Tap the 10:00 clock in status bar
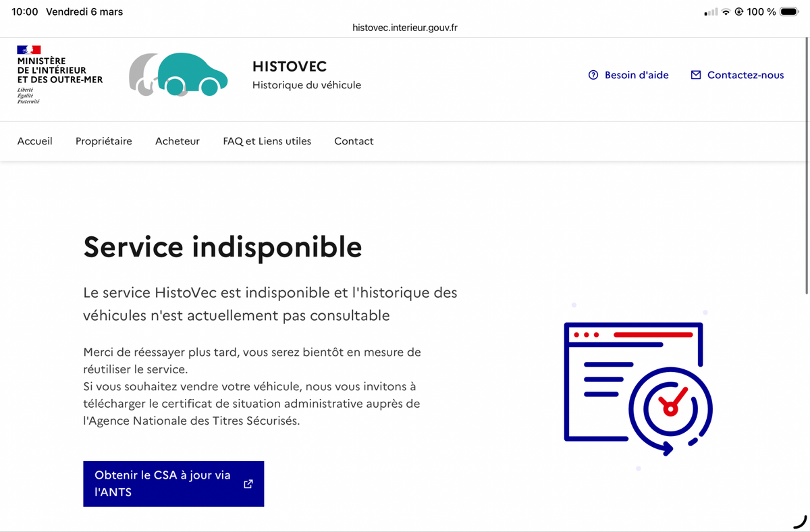Viewport: 810px width, 532px height. pos(25,11)
